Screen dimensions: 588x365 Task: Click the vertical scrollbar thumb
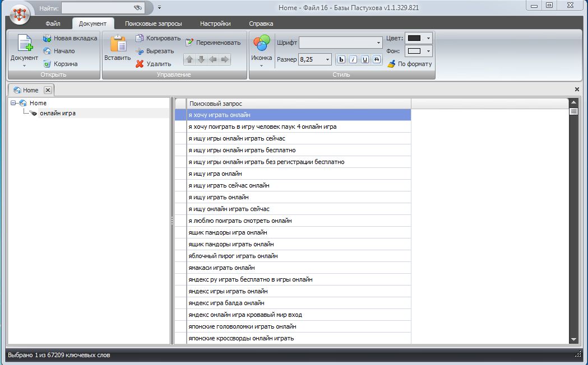573,111
